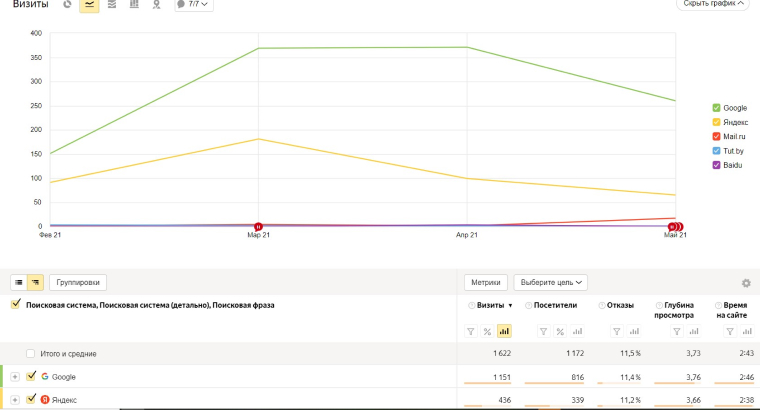The width and height of the screenshot is (760, 410).
Task: Open the map chart view
Action: tap(155, 5)
